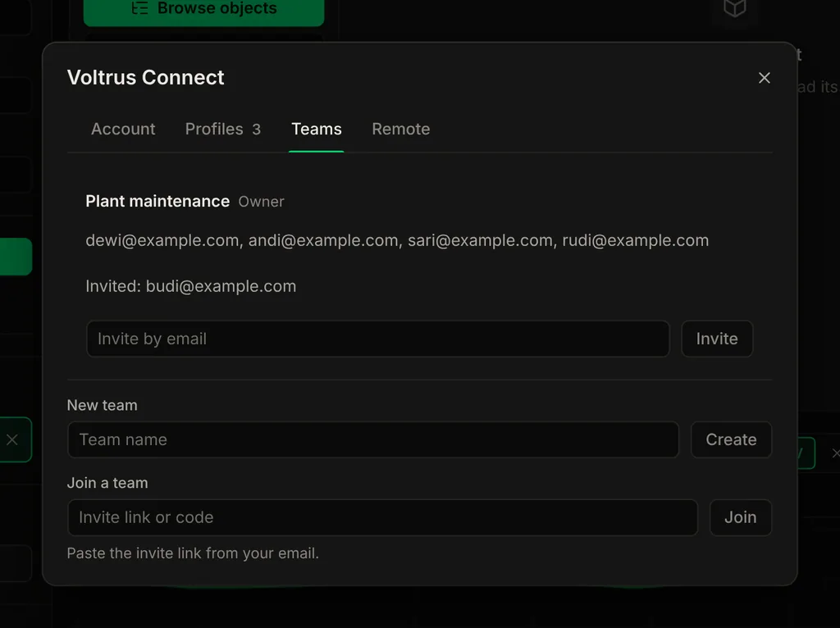Screen dimensions: 840x628
Task: Click the Plant maintenance team name
Action: click(x=157, y=202)
